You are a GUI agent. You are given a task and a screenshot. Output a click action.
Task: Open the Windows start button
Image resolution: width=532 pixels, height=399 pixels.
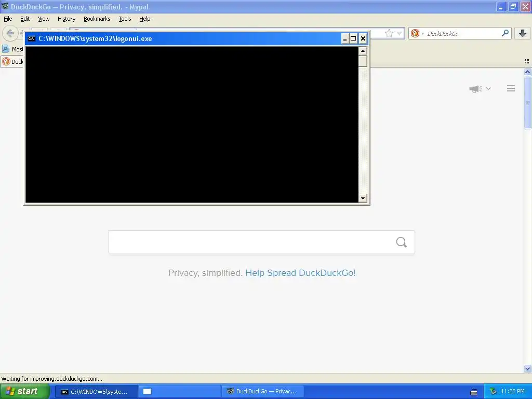[25, 392]
